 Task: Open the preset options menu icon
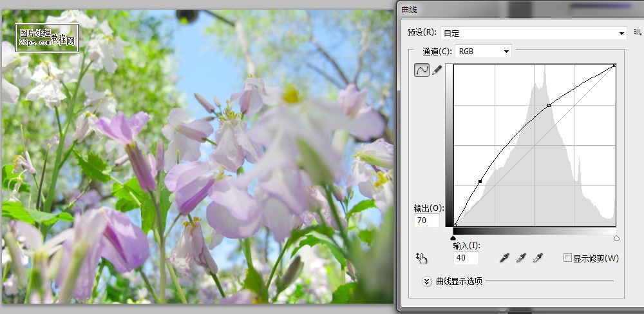point(638,32)
